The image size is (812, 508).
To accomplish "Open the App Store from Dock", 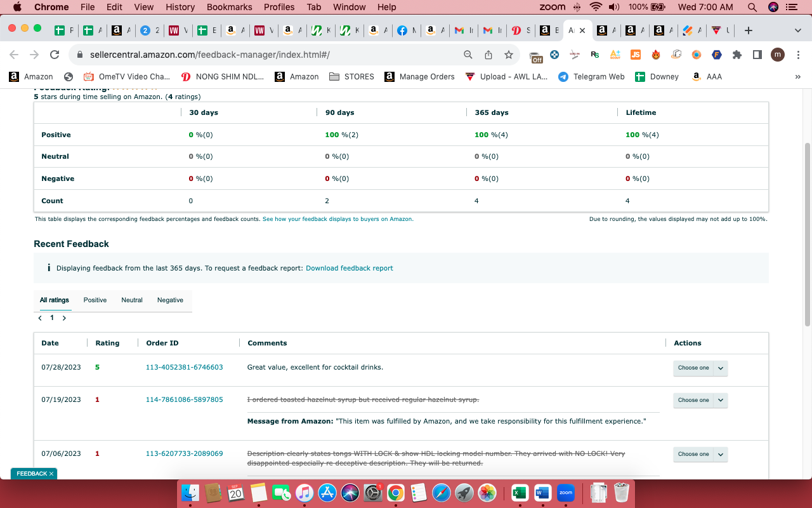I will click(x=327, y=492).
